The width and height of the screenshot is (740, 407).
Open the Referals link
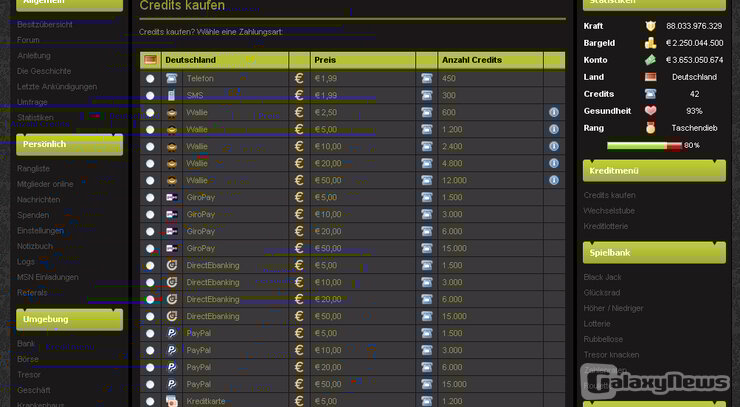point(32,293)
